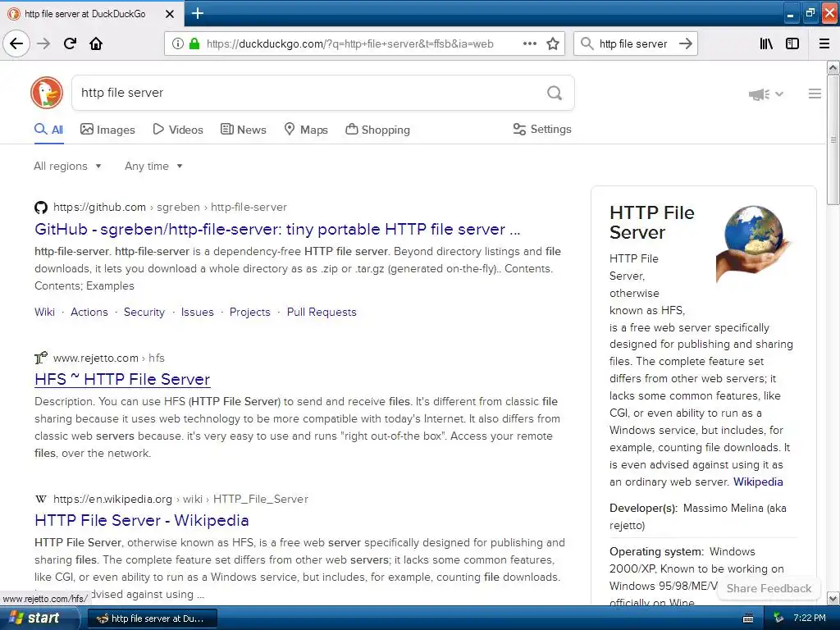This screenshot has width=840, height=630.
Task: Click the scrollbar down arrow
Action: pos(833,598)
